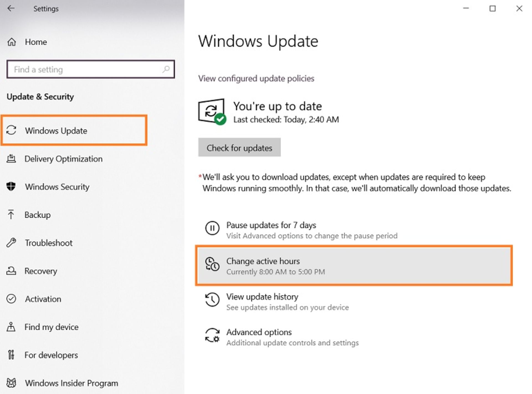Click the up-to-date status icon with green check
This screenshot has height=394, width=532.
coord(212,112)
